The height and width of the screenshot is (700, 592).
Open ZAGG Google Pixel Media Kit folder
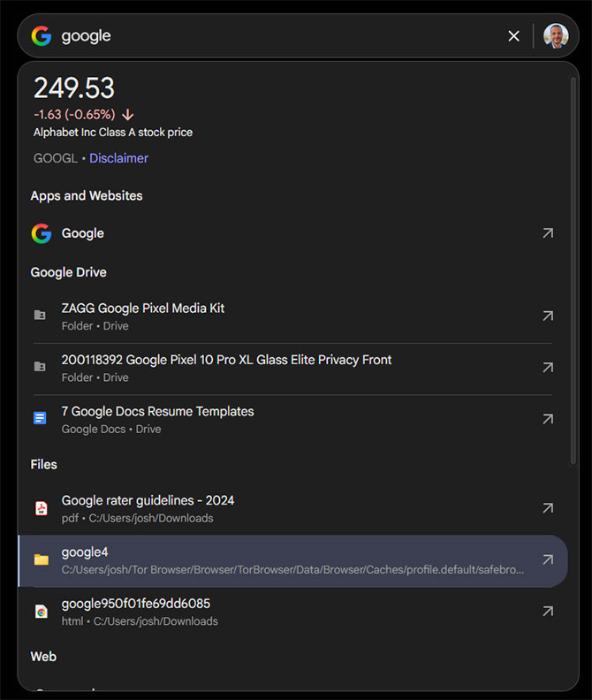(x=292, y=316)
